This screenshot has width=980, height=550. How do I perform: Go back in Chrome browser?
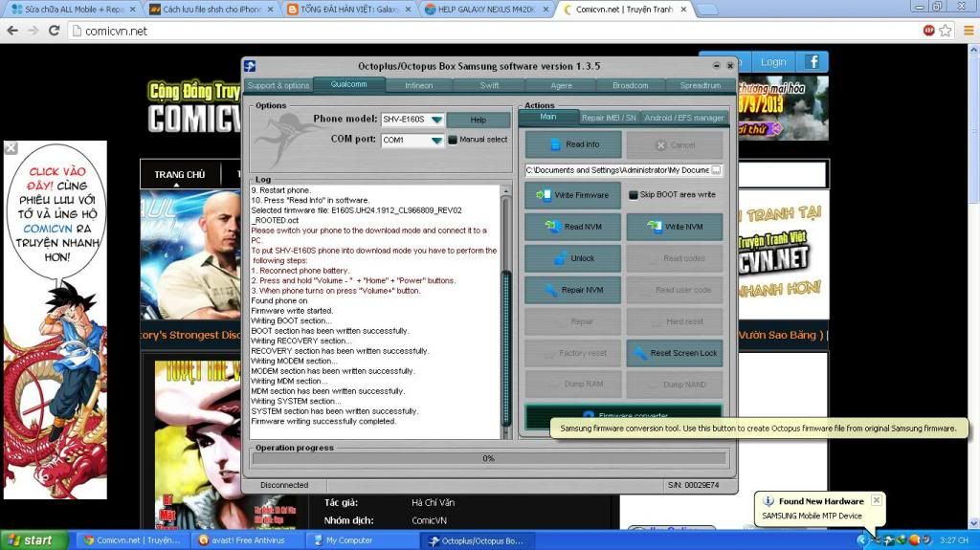[x=12, y=31]
